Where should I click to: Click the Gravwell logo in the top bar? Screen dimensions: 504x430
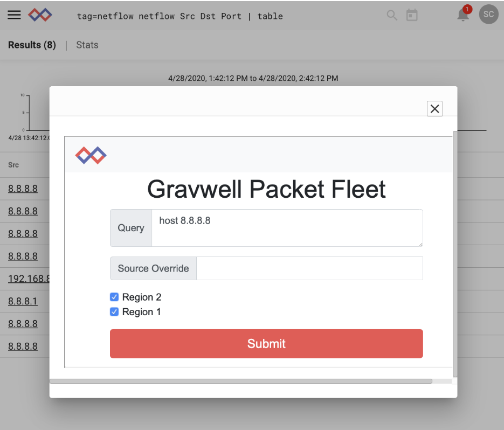coord(40,15)
